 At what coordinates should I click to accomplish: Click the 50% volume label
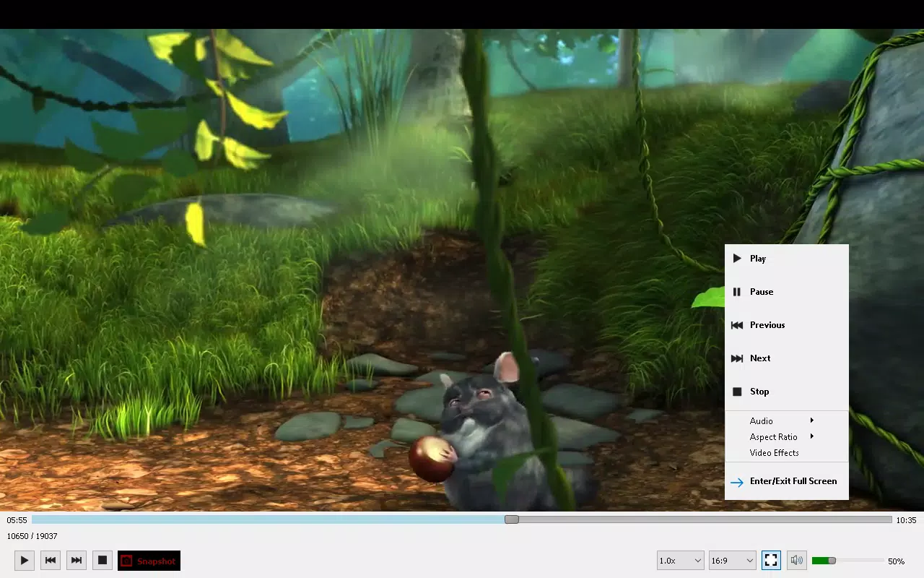[897, 561]
